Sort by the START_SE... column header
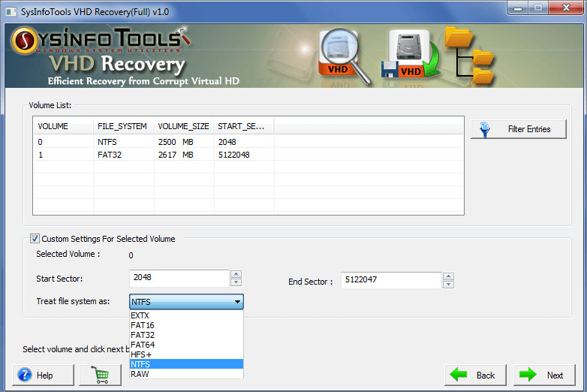Screen dimensions: 587x392 tap(244, 126)
